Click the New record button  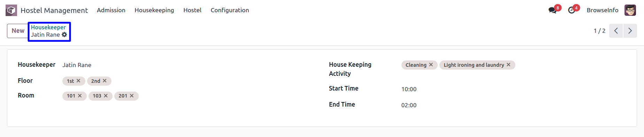tap(18, 31)
